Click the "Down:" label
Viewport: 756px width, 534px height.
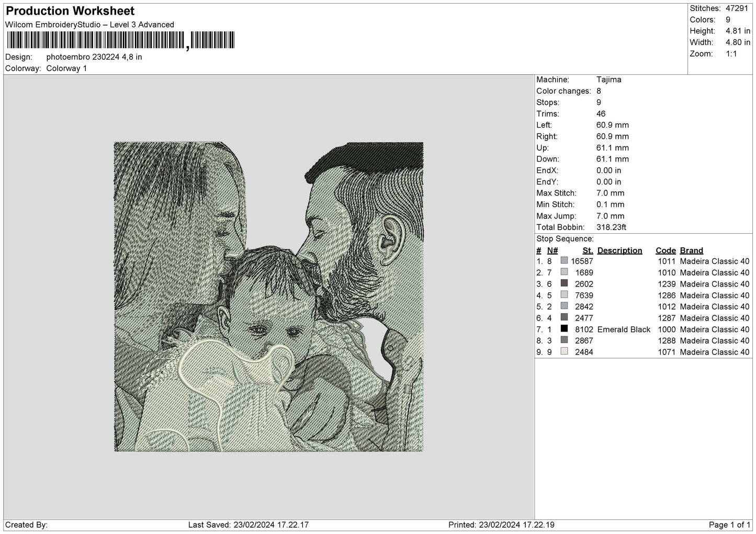point(547,159)
